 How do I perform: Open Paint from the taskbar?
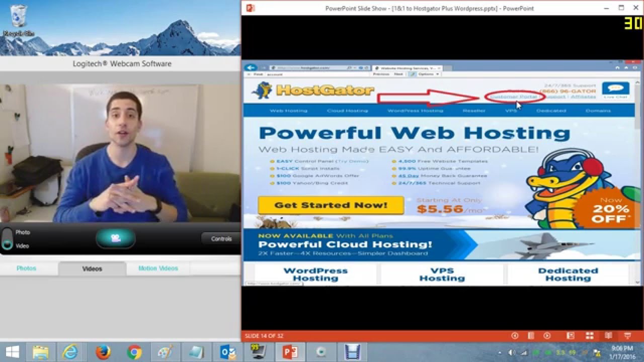[x=165, y=352]
